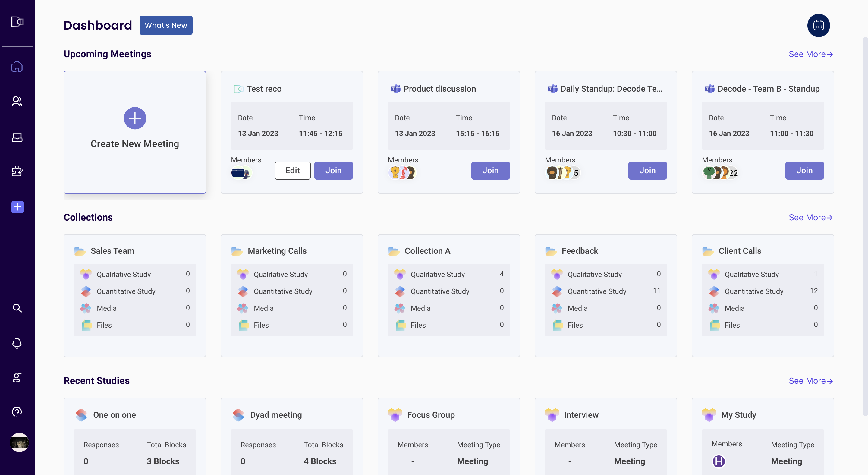868x475 pixels.
Task: Join the Product discussion meeting
Action: (x=490, y=171)
